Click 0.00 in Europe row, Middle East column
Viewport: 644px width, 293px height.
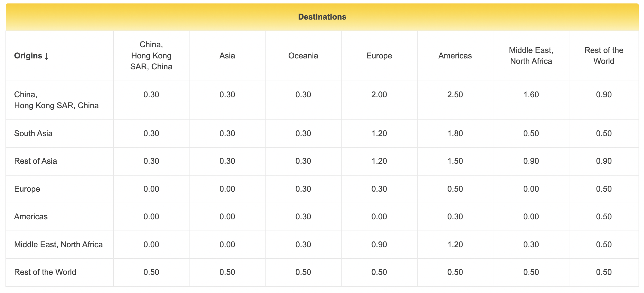coord(531,189)
